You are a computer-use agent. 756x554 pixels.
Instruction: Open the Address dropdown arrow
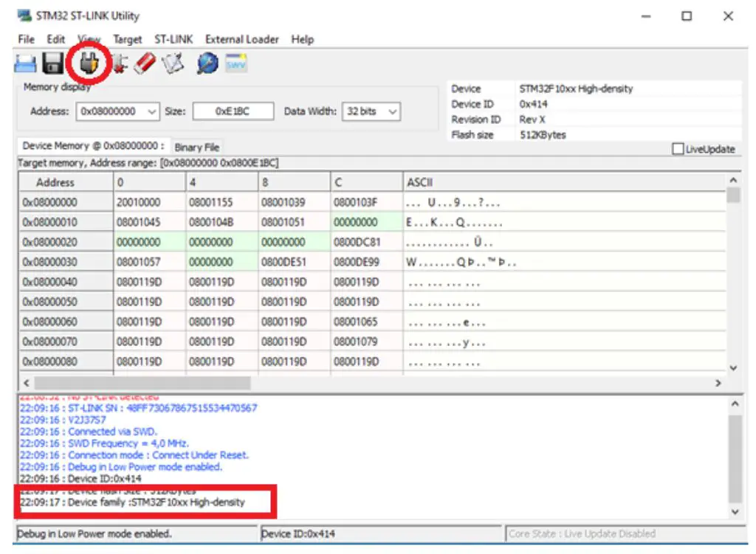pyautogui.click(x=150, y=111)
